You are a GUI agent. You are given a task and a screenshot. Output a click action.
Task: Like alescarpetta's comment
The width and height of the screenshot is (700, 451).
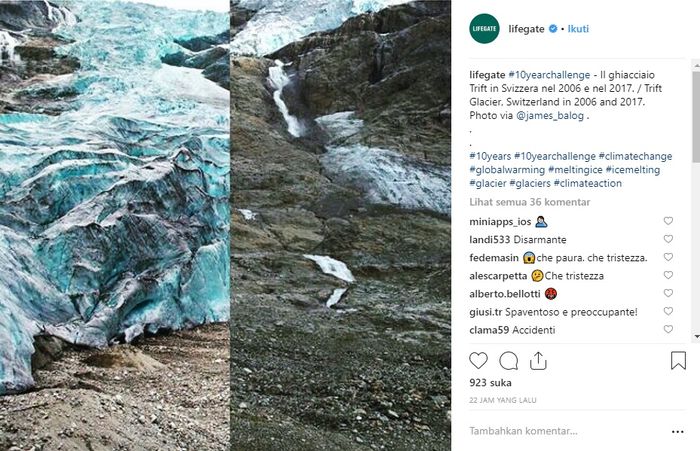[x=668, y=276]
